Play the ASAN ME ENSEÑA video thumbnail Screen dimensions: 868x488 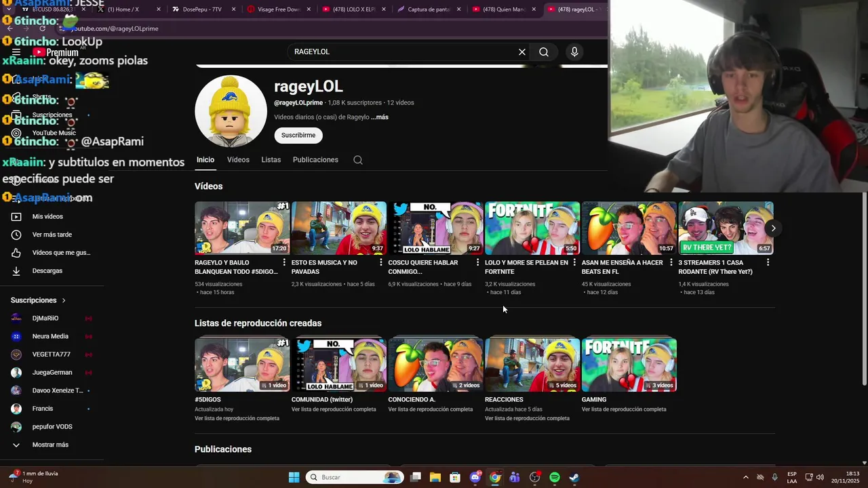click(629, 228)
